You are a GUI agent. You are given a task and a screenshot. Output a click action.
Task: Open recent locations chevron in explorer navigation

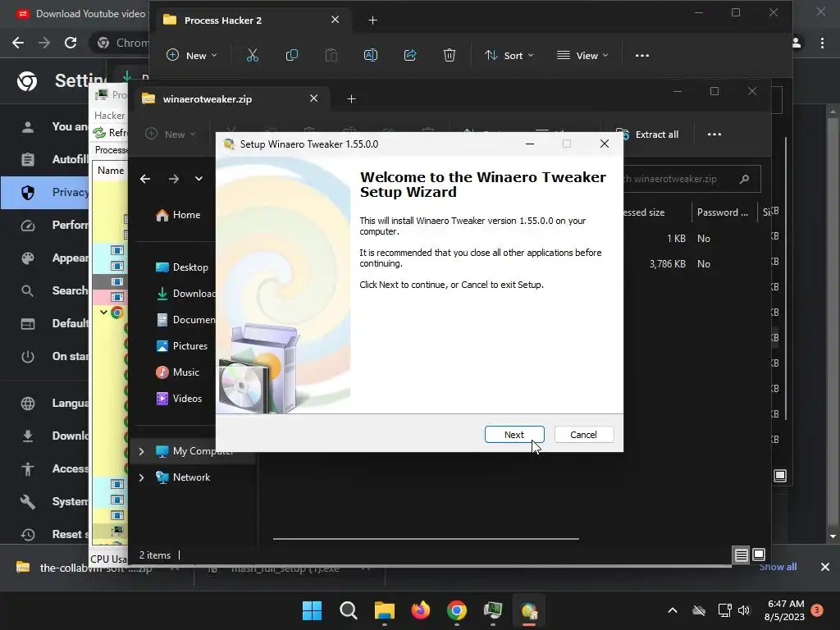pos(199,179)
